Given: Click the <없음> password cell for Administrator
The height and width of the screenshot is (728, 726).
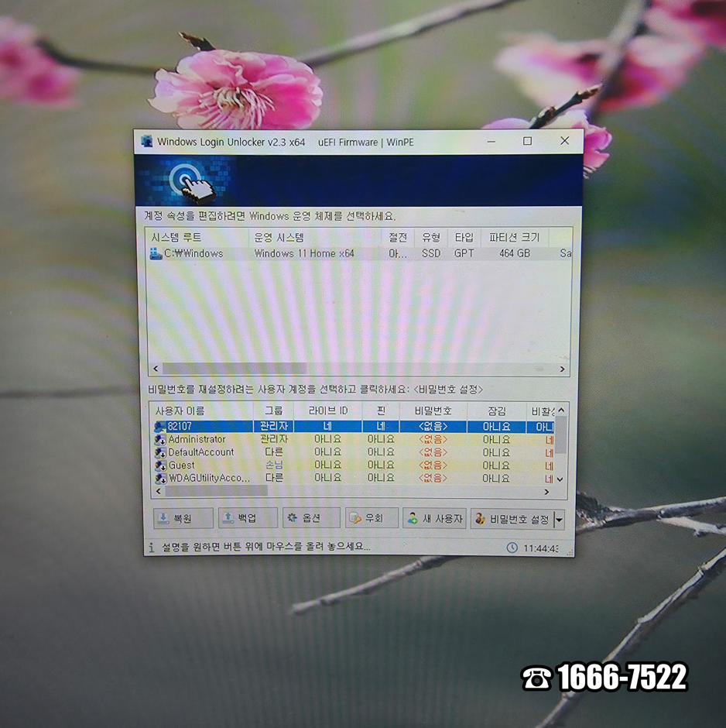Looking at the screenshot, I should (x=433, y=439).
